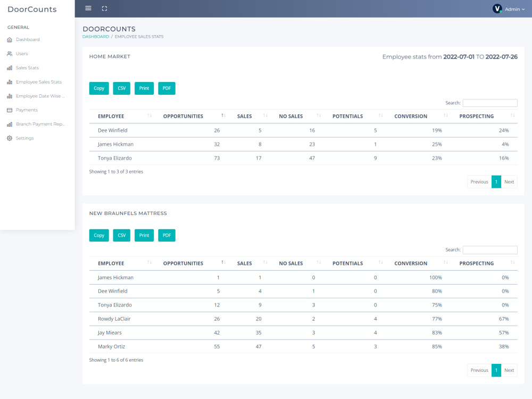This screenshot has width=532, height=399.
Task: Export Home Market table as CSV
Action: tap(121, 88)
